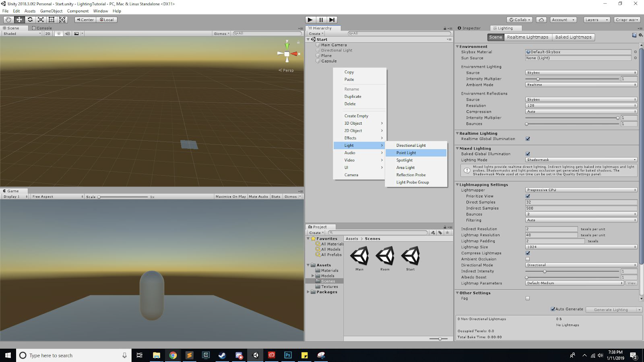
Task: Open the GameObject menu
Action: [51, 11]
